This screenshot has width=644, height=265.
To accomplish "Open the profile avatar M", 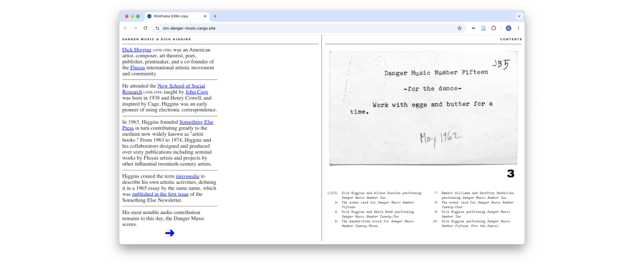I will click(508, 28).
